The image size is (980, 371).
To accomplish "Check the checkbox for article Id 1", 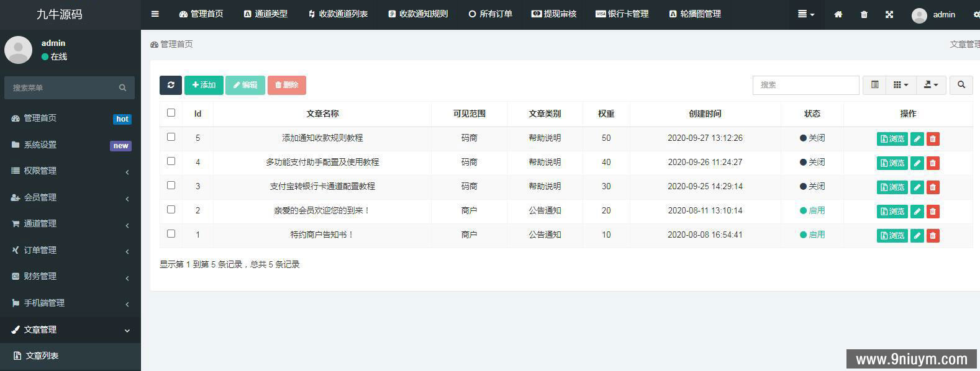I will pos(171,234).
